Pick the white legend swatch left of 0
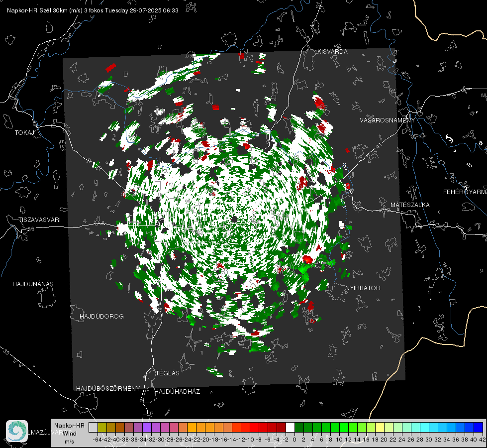Viewport: 487px width, 448px height. (x=290, y=427)
